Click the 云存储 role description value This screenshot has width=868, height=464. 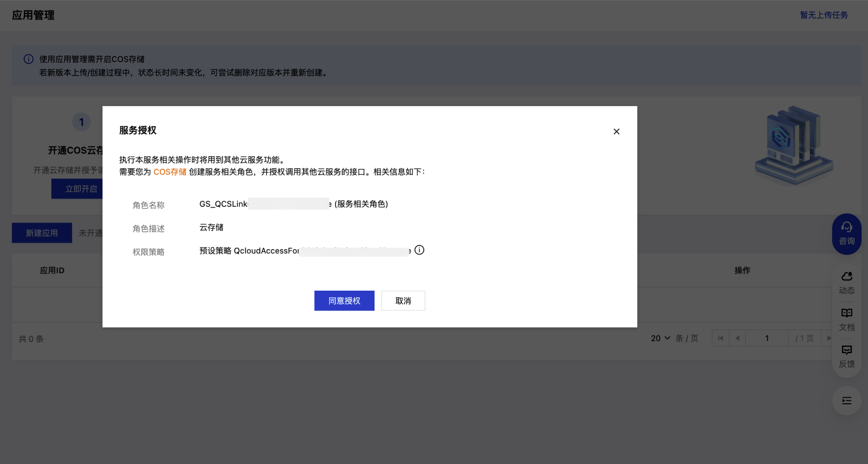(x=211, y=227)
